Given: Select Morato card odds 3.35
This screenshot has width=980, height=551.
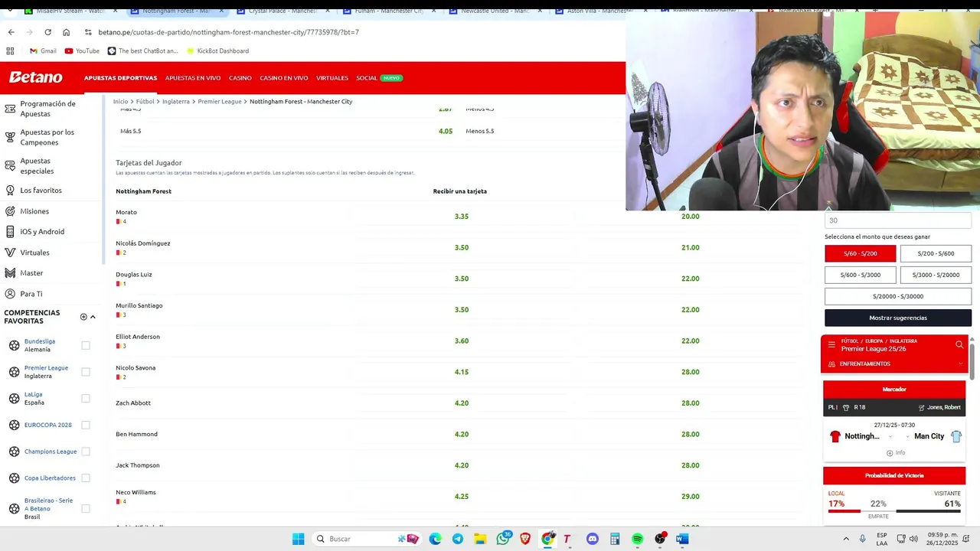Looking at the screenshot, I should (x=462, y=217).
